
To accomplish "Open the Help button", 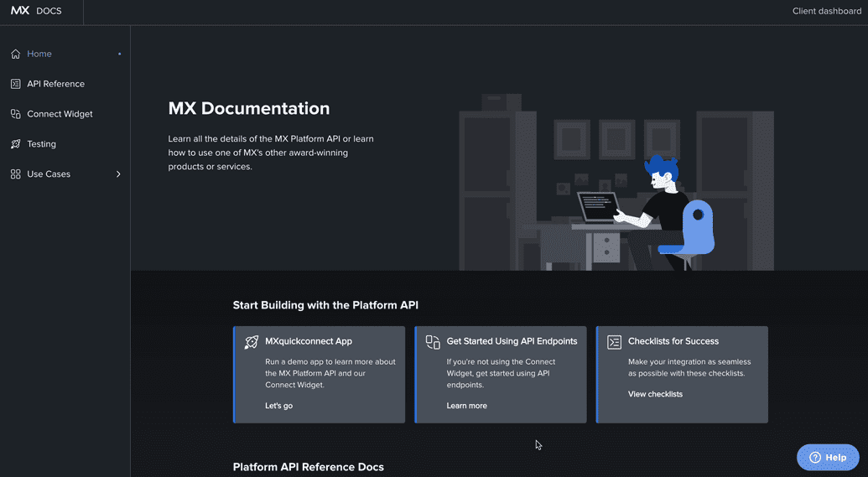I will click(x=828, y=458).
